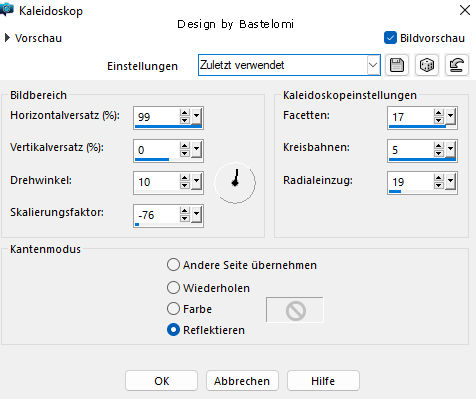Click the disabled Farbe color swatch box
The height and width of the screenshot is (399, 476).
(x=295, y=310)
